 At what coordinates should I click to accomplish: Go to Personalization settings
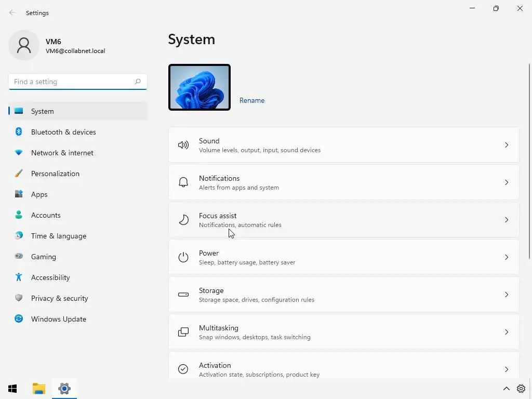[x=55, y=174]
